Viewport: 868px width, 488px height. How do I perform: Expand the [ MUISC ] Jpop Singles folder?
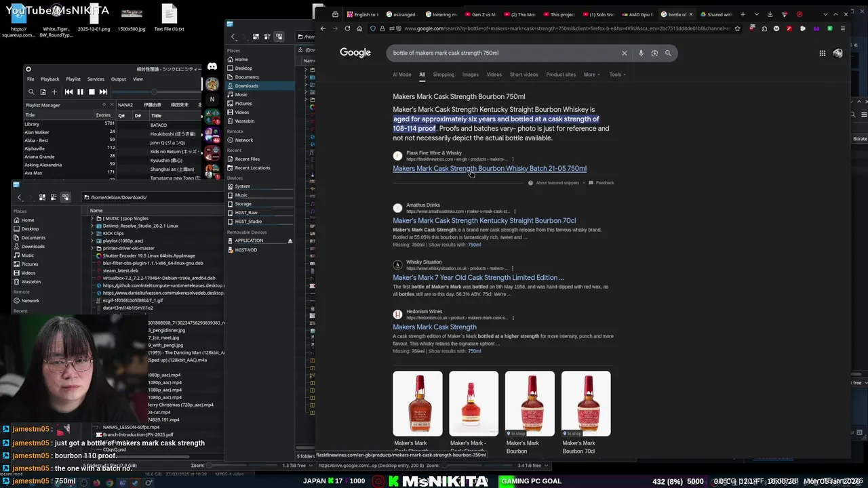[92, 218]
